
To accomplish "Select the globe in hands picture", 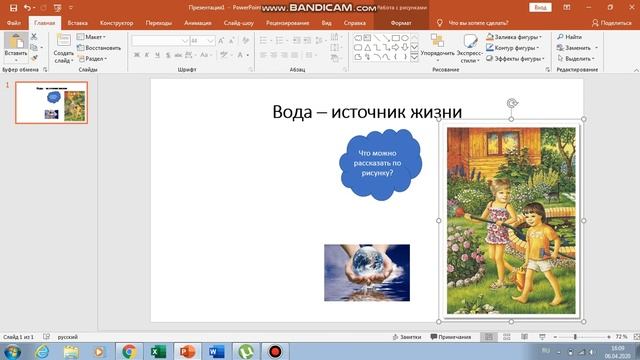I will [367, 273].
